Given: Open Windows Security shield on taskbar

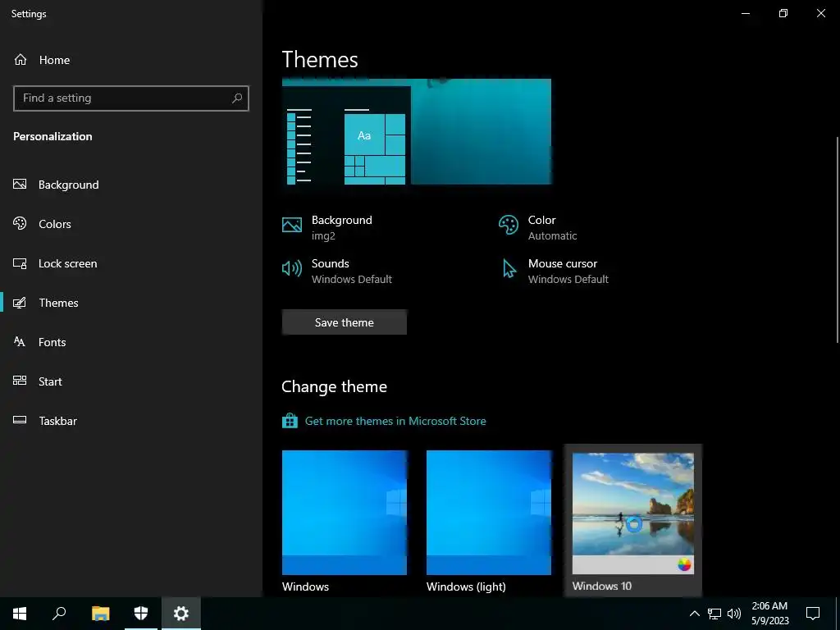Looking at the screenshot, I should [x=141, y=613].
